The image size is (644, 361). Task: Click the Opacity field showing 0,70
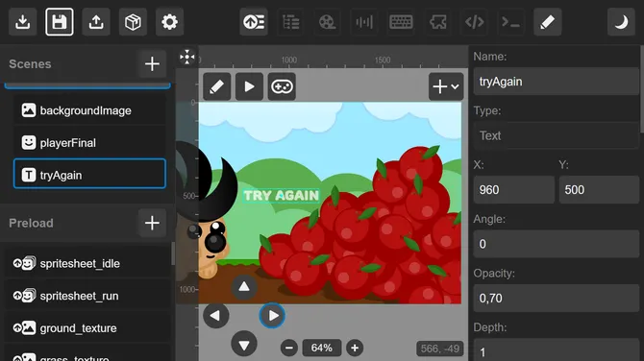click(557, 299)
